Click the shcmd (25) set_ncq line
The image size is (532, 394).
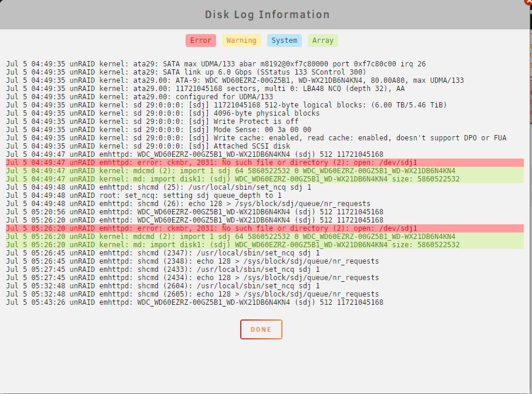[x=159, y=187]
